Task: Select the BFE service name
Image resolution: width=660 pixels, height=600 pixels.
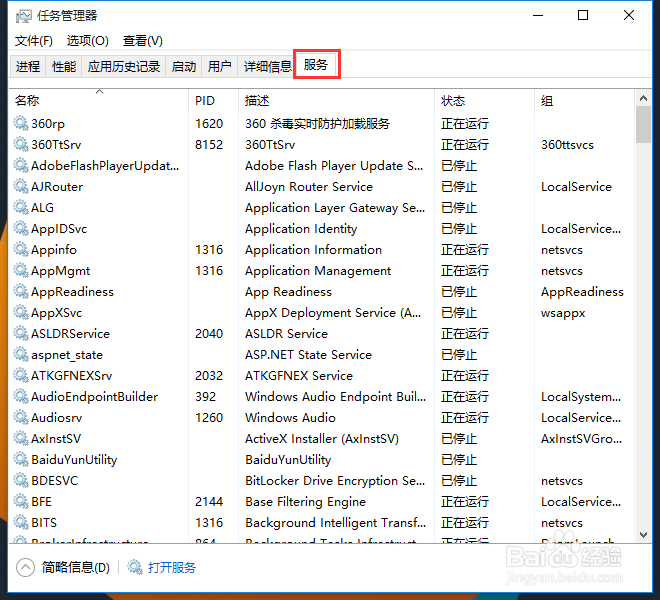Action: coord(41,501)
